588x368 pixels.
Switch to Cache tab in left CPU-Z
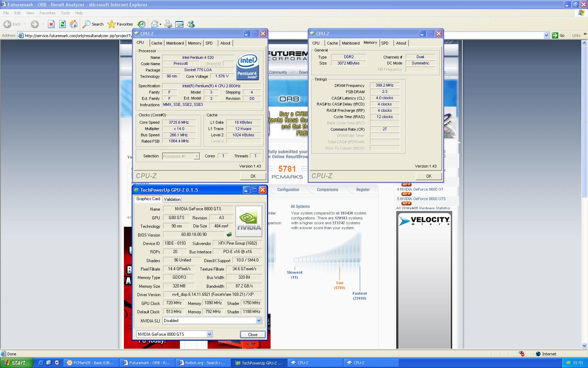[x=156, y=43]
